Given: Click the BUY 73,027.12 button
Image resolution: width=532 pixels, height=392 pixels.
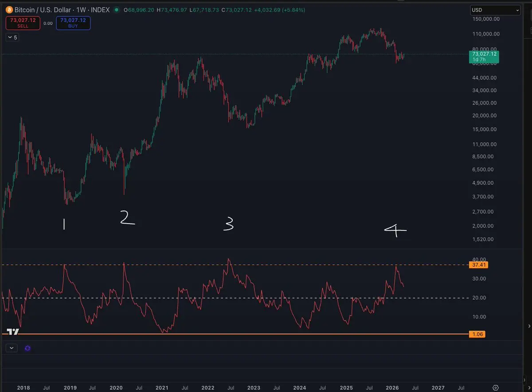Looking at the screenshot, I should (73, 23).
